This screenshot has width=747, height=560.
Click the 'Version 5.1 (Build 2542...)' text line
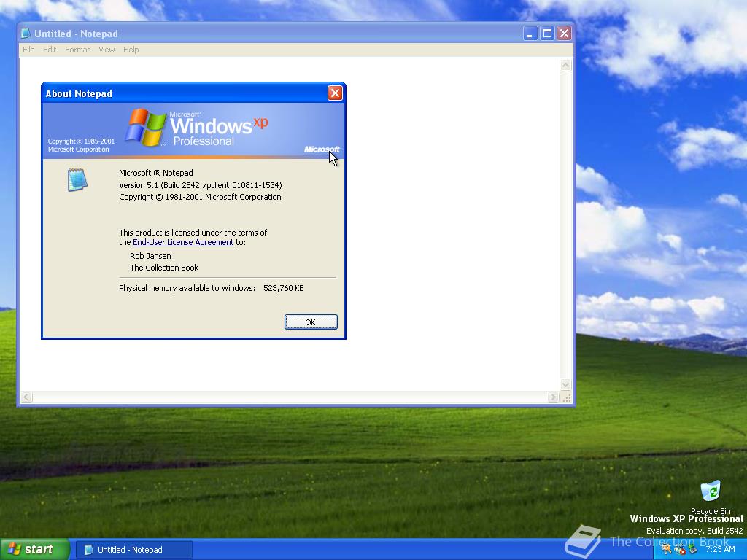pyautogui.click(x=201, y=185)
